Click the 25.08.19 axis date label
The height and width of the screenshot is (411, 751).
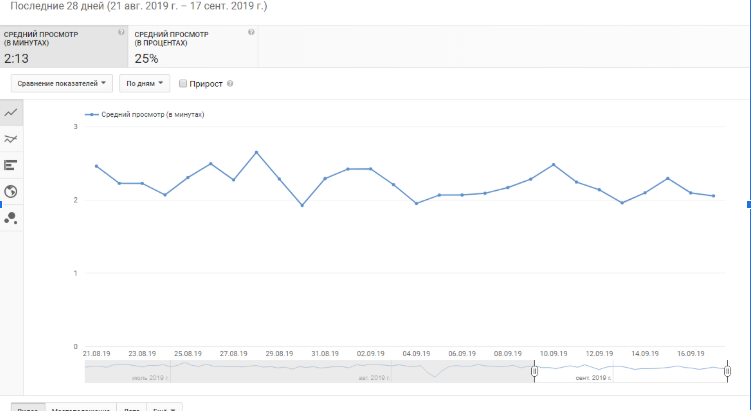tap(188, 354)
